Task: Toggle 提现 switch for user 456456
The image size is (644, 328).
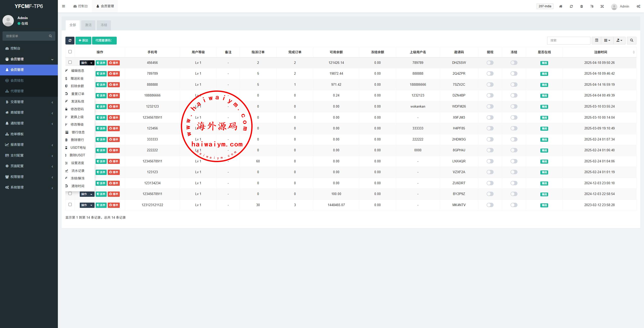Action: [490, 63]
